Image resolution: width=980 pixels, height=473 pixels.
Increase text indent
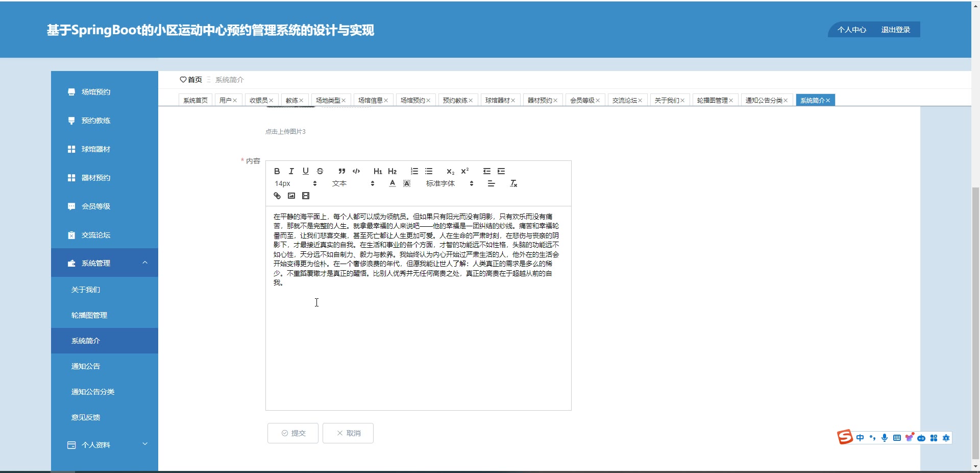pyautogui.click(x=501, y=171)
